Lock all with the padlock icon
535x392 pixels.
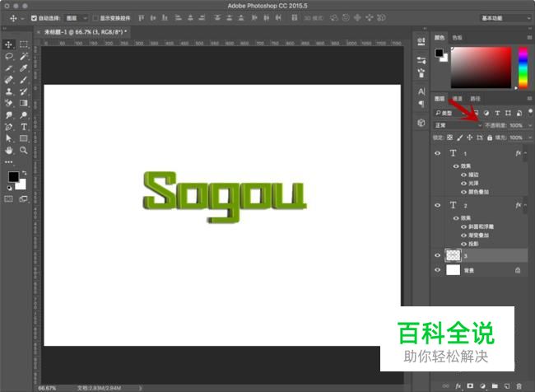[490, 138]
